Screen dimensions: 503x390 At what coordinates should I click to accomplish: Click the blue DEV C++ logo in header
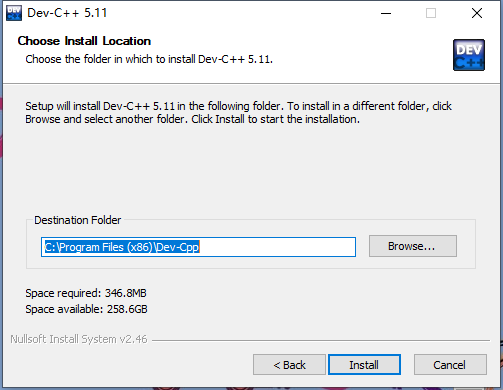click(469, 55)
